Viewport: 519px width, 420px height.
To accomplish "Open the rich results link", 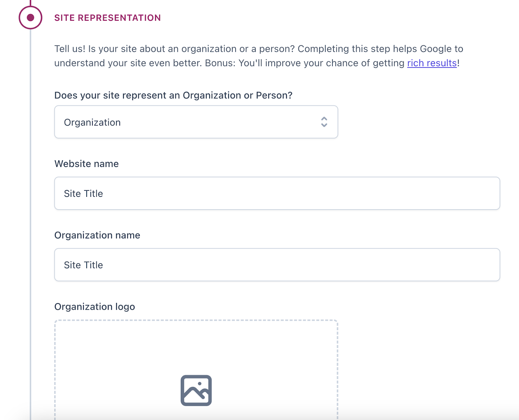I will point(431,63).
